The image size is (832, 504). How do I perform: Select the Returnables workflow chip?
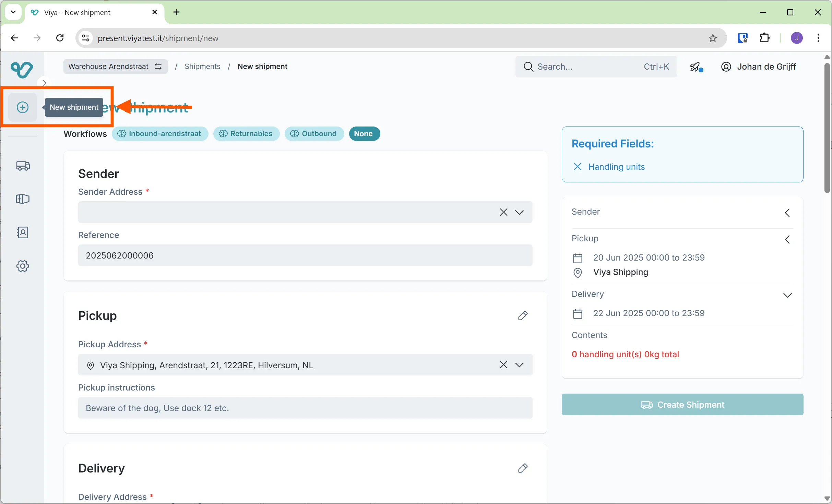coord(246,134)
